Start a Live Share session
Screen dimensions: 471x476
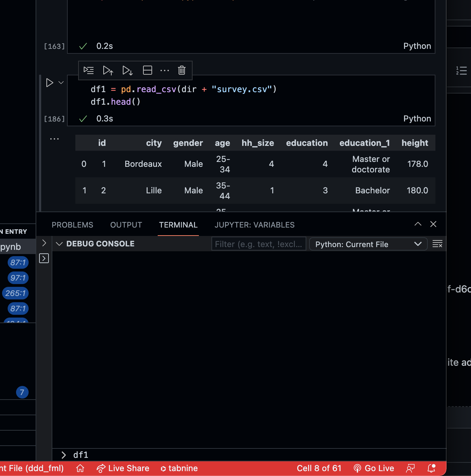pos(123,468)
